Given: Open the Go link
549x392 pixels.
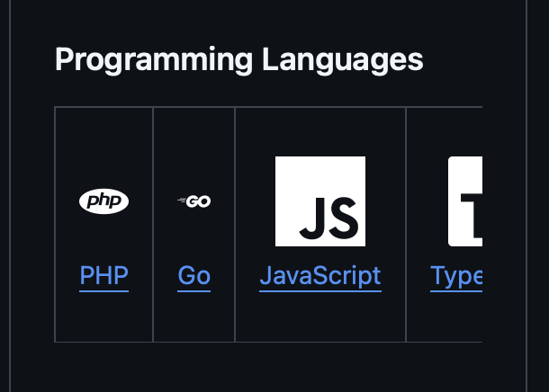Looking at the screenshot, I should [x=194, y=276].
